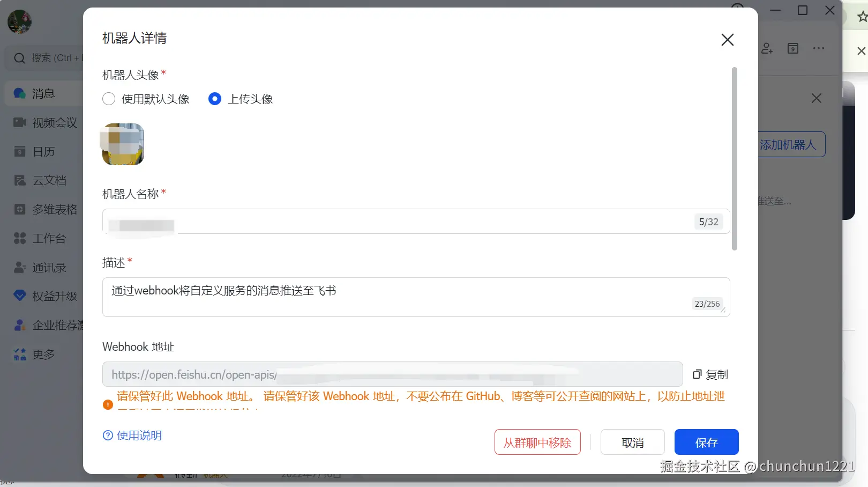The height and width of the screenshot is (487, 868).
Task: Open 权益升级 in the sidebar
Action: tap(46, 296)
